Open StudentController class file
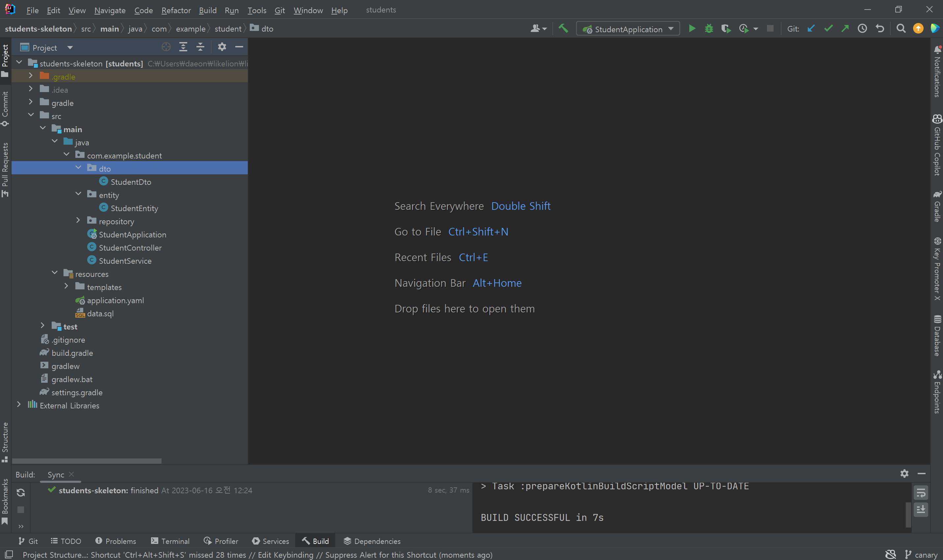Image resolution: width=943 pixels, height=560 pixels. click(x=130, y=248)
